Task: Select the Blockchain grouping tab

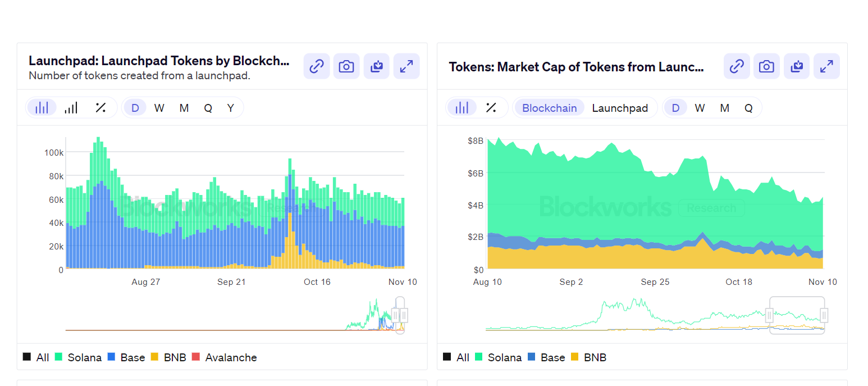Action: click(549, 107)
